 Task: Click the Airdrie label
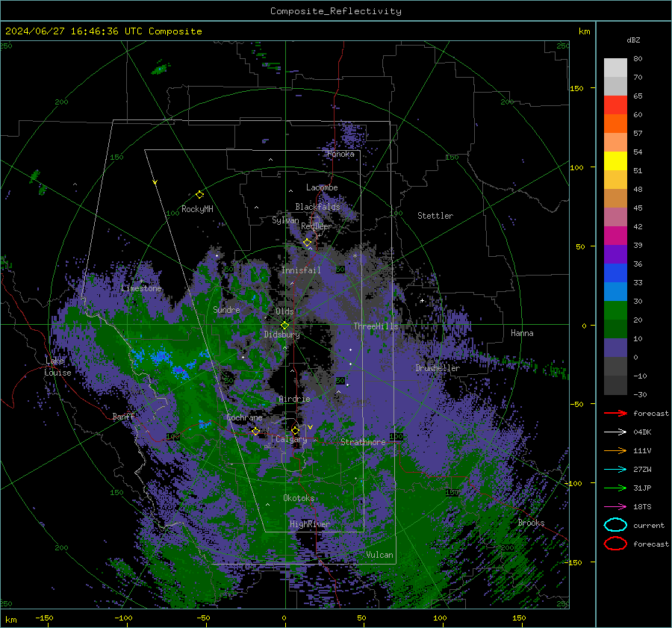pos(294,399)
